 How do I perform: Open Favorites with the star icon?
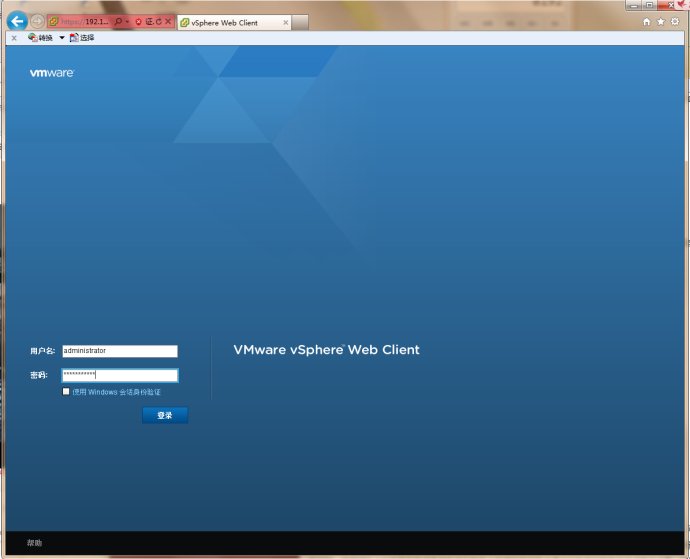(x=661, y=22)
